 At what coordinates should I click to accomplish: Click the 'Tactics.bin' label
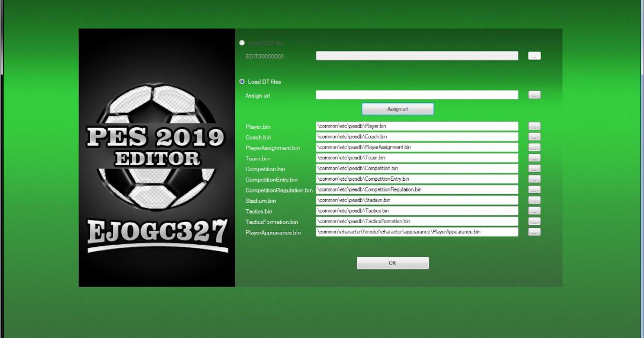tap(259, 211)
